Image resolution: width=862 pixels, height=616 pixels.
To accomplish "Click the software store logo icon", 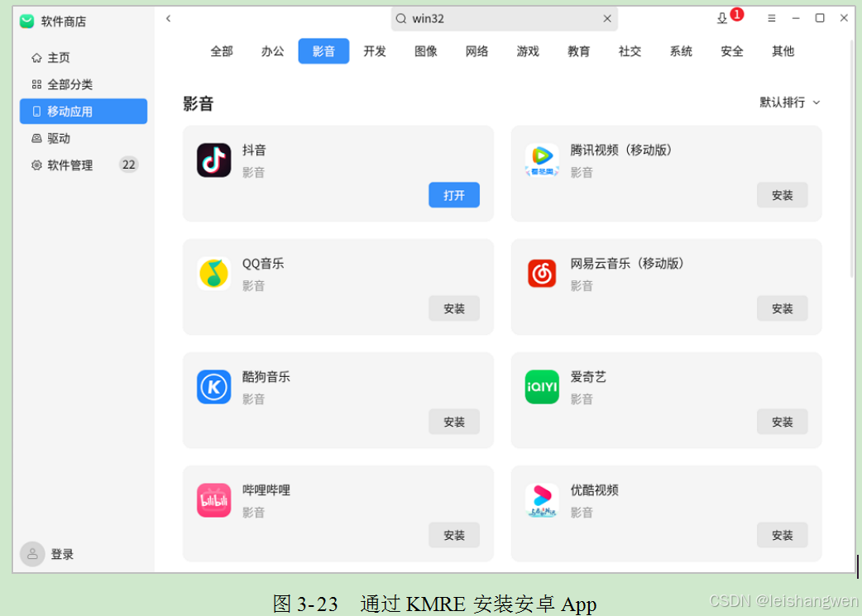I will coord(27,21).
